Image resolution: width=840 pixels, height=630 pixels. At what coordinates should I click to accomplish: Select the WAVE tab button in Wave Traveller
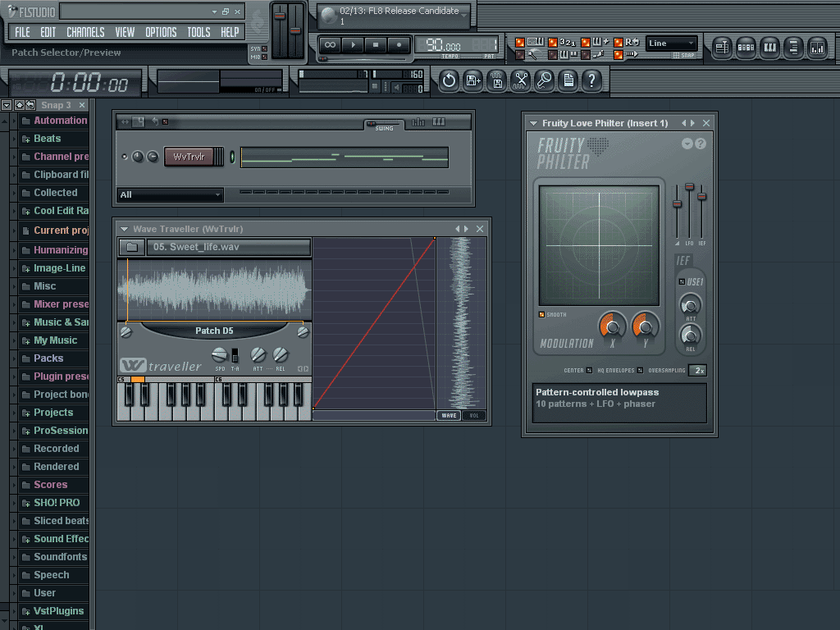(449, 415)
